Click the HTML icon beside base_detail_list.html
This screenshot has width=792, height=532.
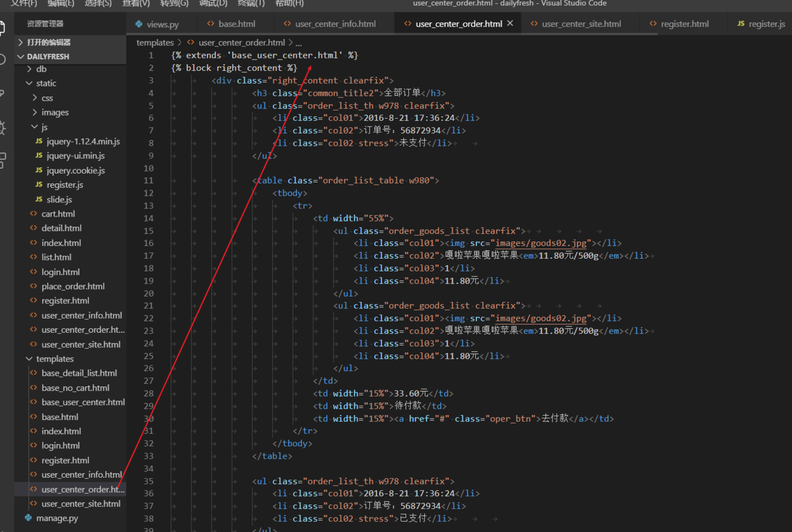[x=34, y=373]
